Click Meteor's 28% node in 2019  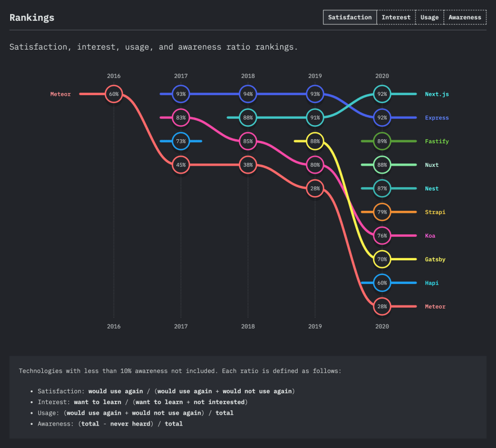(x=315, y=188)
